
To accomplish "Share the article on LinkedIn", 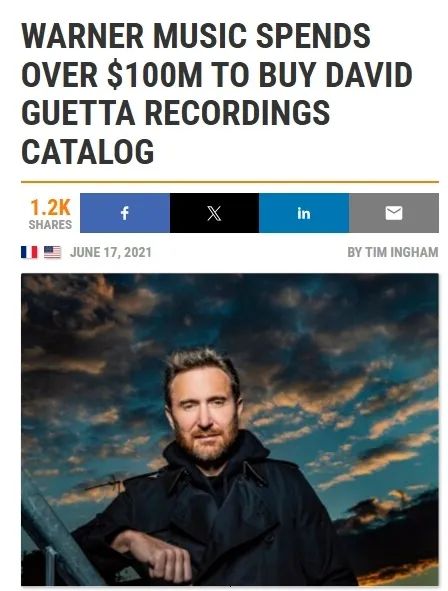I will pyautogui.click(x=304, y=213).
